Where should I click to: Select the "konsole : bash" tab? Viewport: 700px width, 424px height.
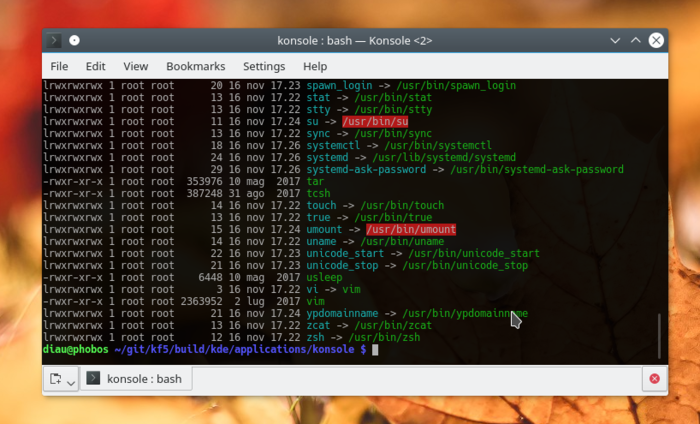136,379
